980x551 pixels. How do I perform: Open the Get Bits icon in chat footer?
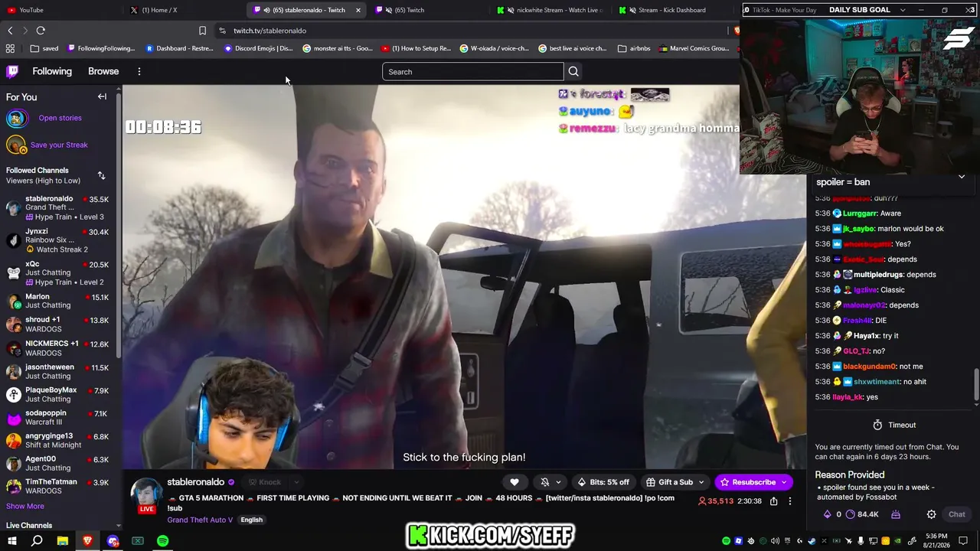tap(895, 514)
